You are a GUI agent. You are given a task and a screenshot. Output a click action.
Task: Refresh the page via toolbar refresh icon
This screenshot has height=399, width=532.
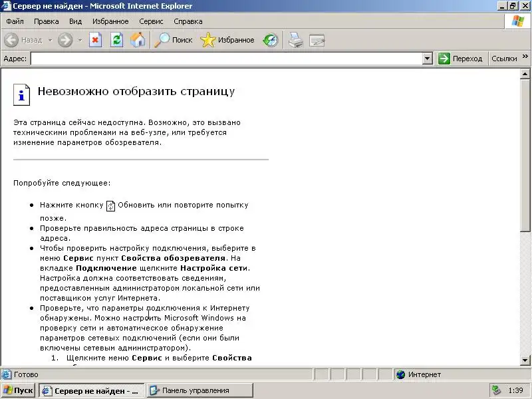116,40
